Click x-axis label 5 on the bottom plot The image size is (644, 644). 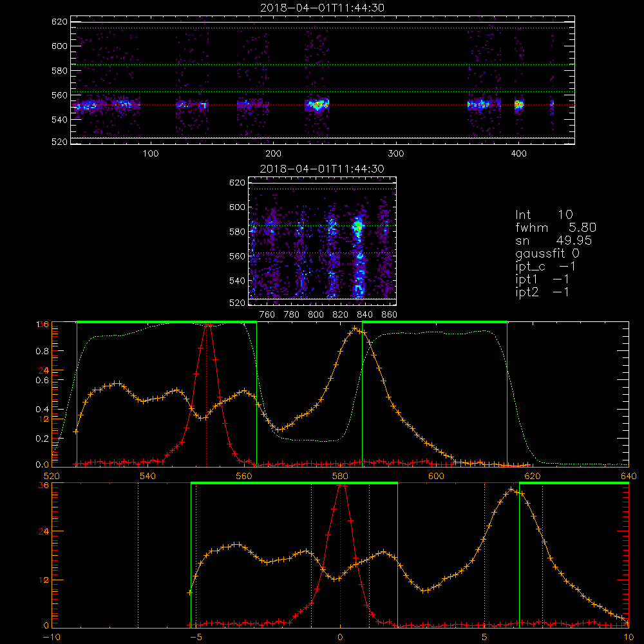point(485,638)
